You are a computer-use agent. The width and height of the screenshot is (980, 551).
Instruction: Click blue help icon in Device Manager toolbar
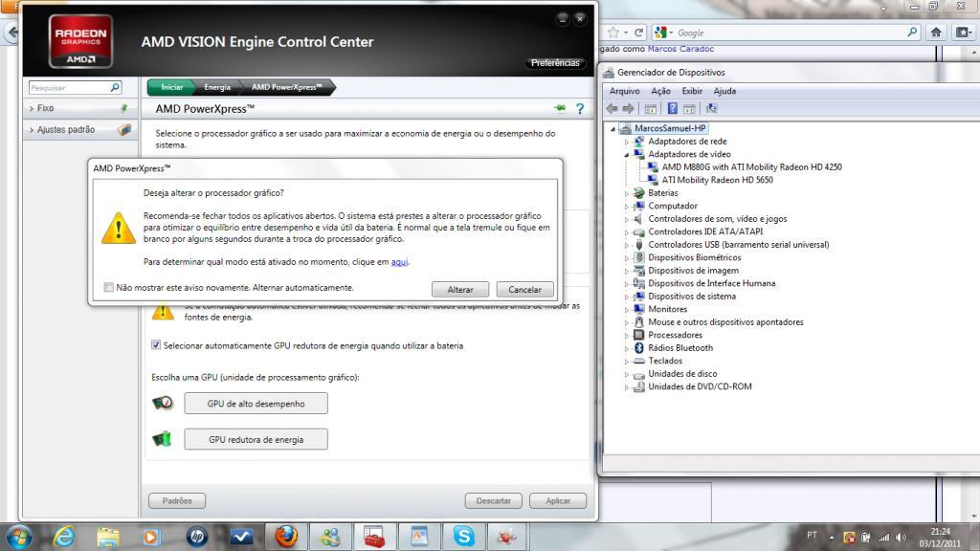tap(673, 109)
